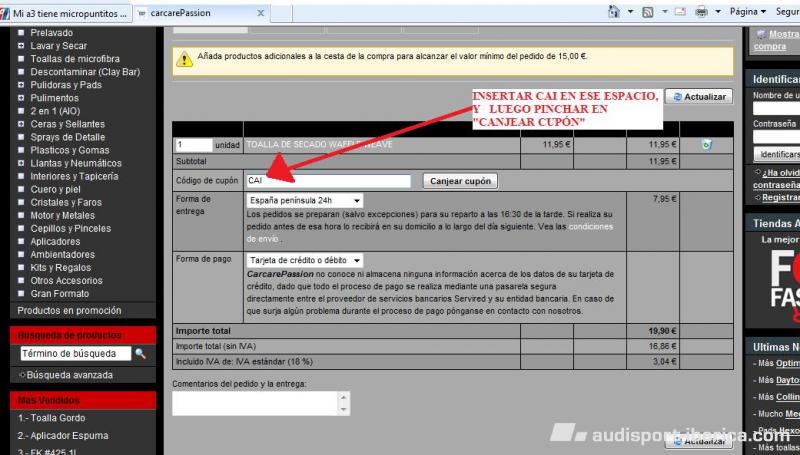This screenshot has width=800, height=455.
Task: Open the 2 en 1 (AIO) category
Action: 55,111
